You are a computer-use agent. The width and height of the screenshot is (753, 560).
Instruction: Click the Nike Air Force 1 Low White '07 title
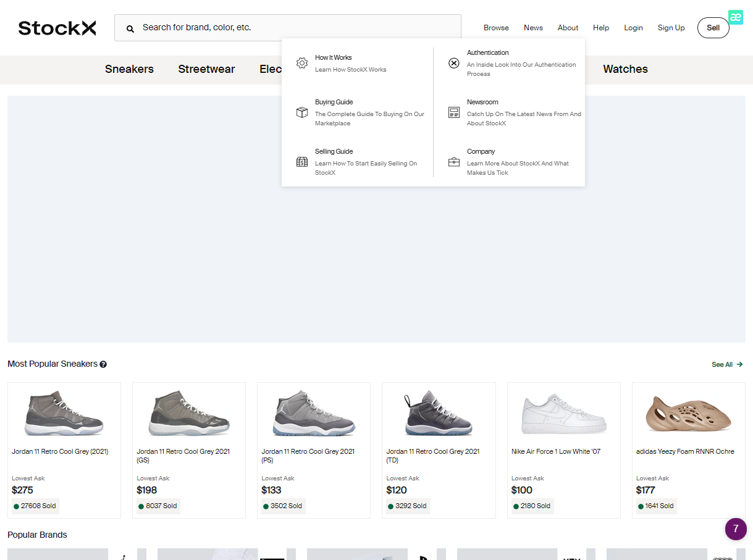click(x=556, y=451)
